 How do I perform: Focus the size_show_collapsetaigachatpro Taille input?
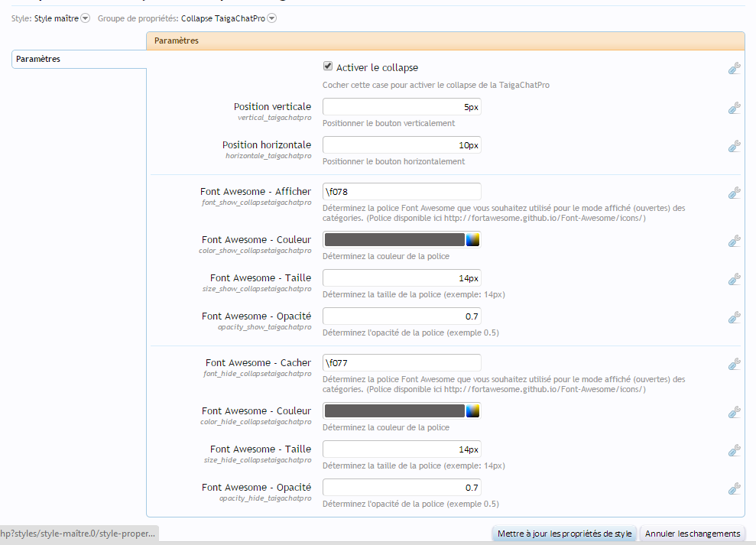click(x=401, y=277)
